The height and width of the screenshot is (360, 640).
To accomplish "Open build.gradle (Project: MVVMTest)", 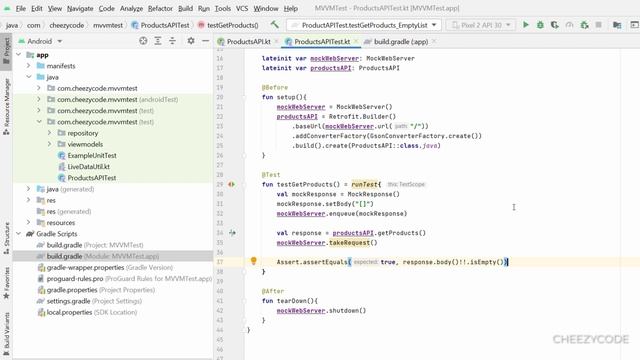I will 90,245.
